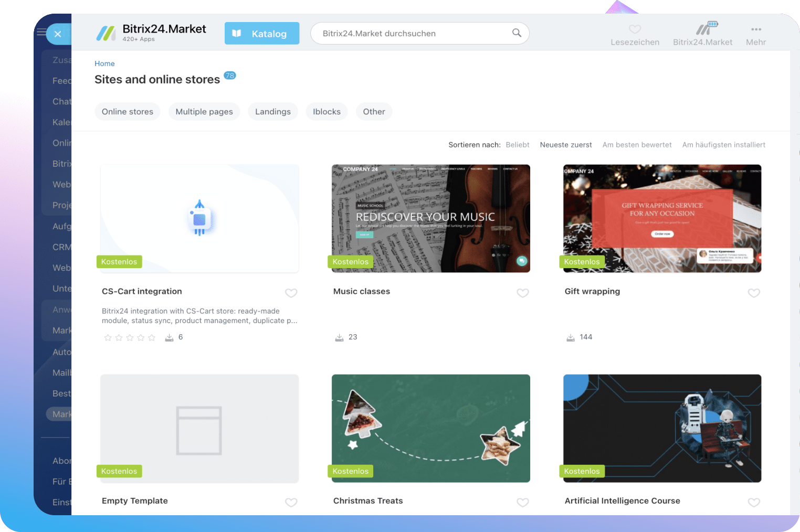Click install count 144 under Gift wrapping

click(586, 337)
